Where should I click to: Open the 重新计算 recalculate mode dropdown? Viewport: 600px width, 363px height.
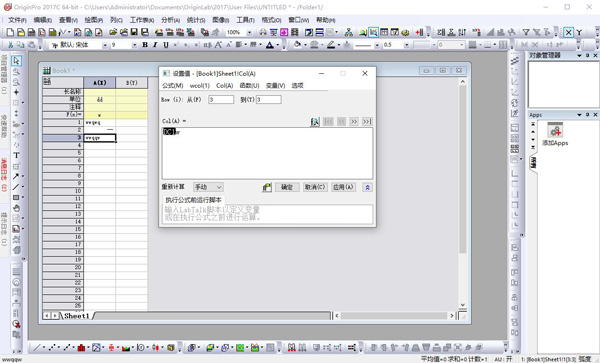point(208,187)
